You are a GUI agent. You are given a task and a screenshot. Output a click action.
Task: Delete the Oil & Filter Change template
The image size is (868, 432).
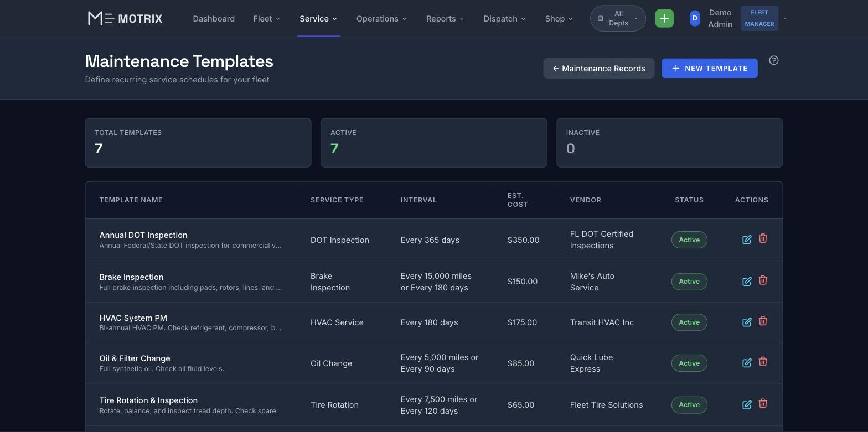point(763,362)
